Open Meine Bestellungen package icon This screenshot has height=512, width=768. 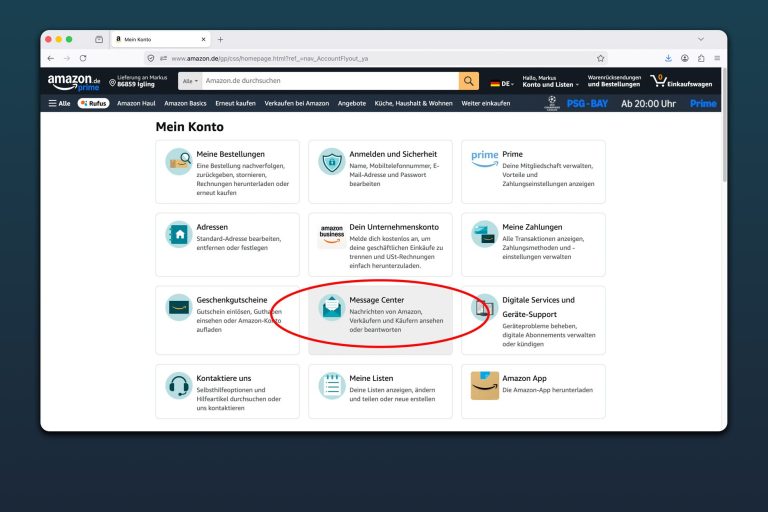point(178,162)
